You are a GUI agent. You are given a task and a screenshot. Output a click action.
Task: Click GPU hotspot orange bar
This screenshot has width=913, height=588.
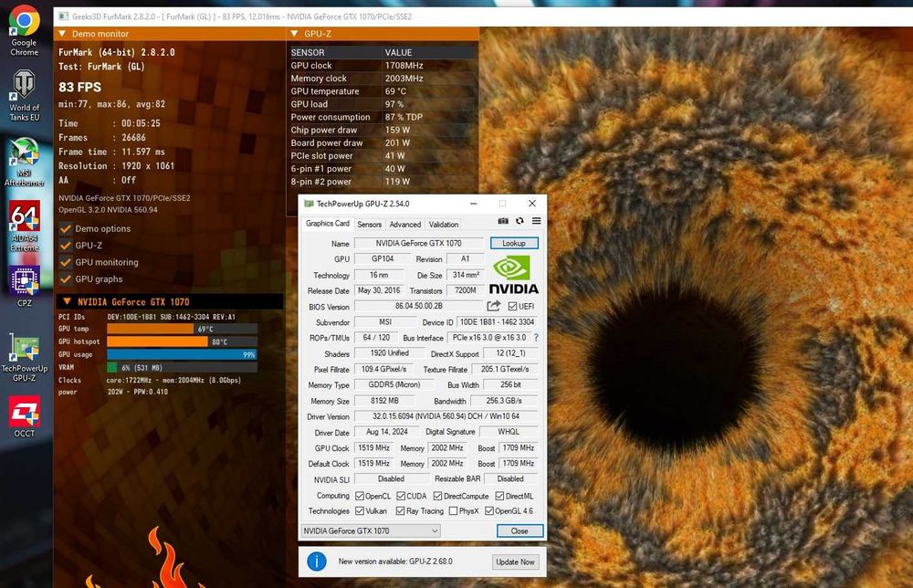[x=157, y=341]
